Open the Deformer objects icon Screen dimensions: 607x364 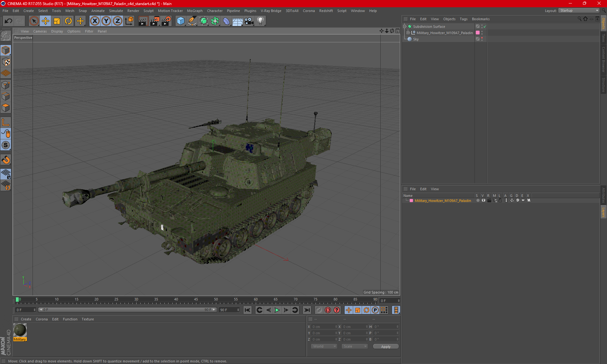pos(226,21)
